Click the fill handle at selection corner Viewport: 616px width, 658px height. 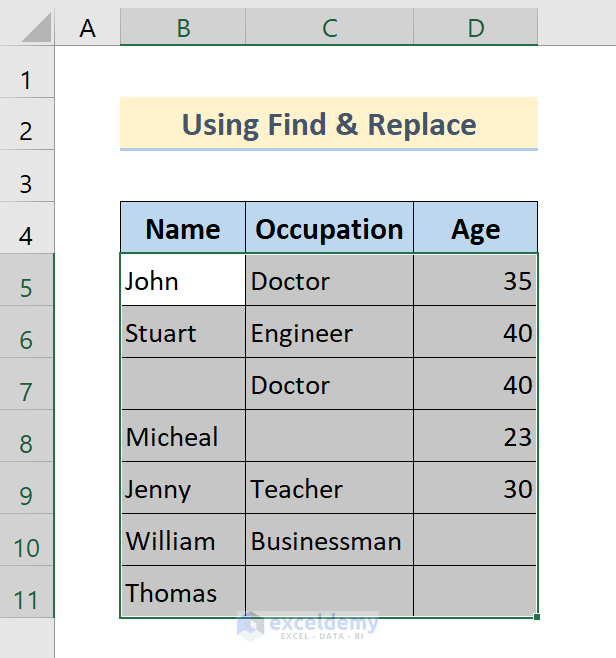point(537,617)
